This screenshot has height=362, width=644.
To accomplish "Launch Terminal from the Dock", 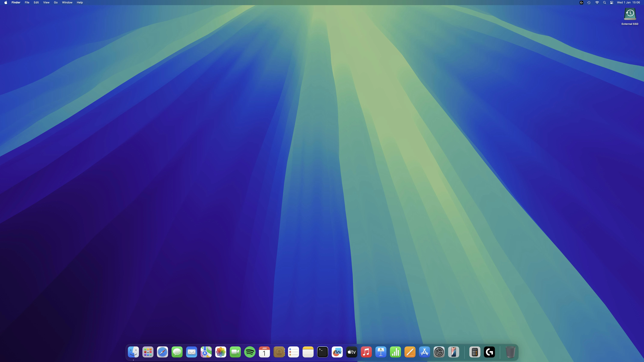I will coord(323,352).
